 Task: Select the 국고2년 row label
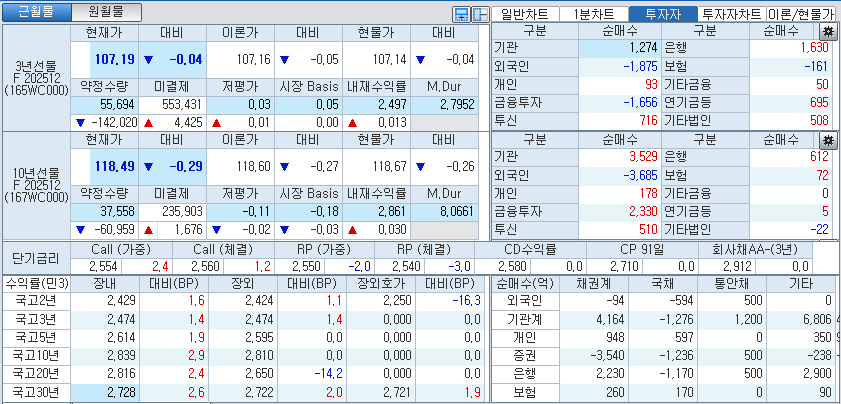(x=36, y=302)
